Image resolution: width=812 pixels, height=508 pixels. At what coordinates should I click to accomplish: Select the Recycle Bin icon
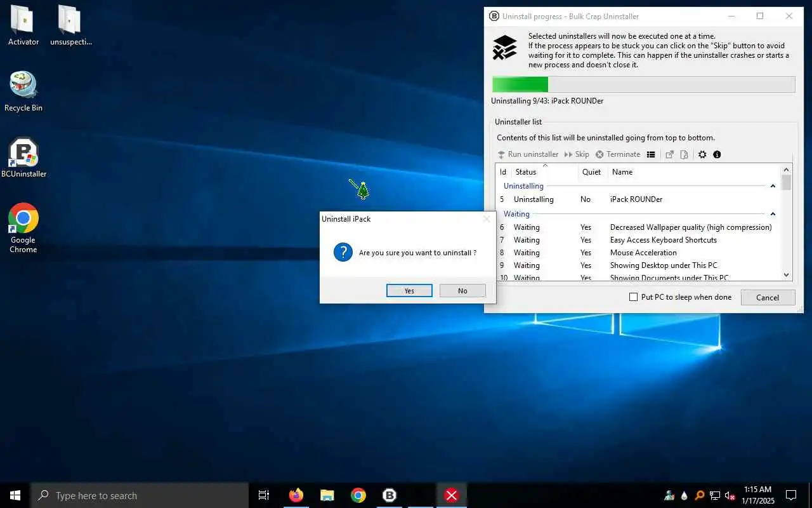point(23,92)
